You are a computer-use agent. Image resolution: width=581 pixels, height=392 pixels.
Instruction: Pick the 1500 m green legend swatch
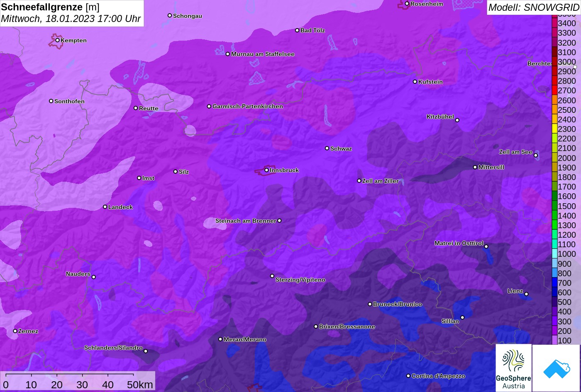554,205
